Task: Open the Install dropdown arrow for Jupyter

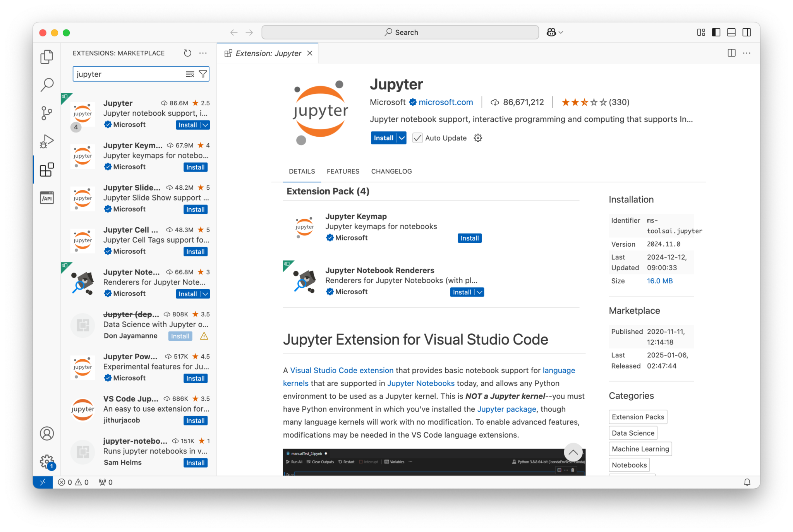Action: (402, 138)
